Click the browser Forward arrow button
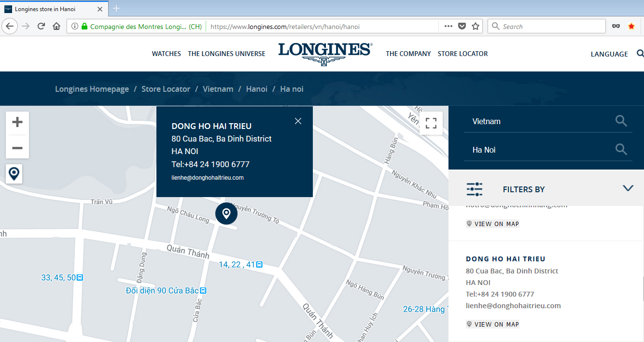Image resolution: width=644 pixels, height=342 pixels. tap(26, 27)
